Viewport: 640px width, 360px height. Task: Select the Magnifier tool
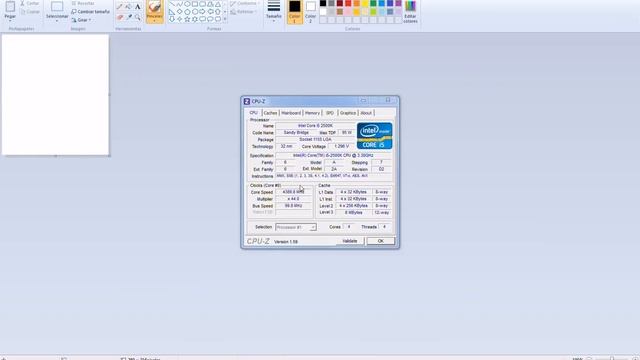tap(138, 17)
